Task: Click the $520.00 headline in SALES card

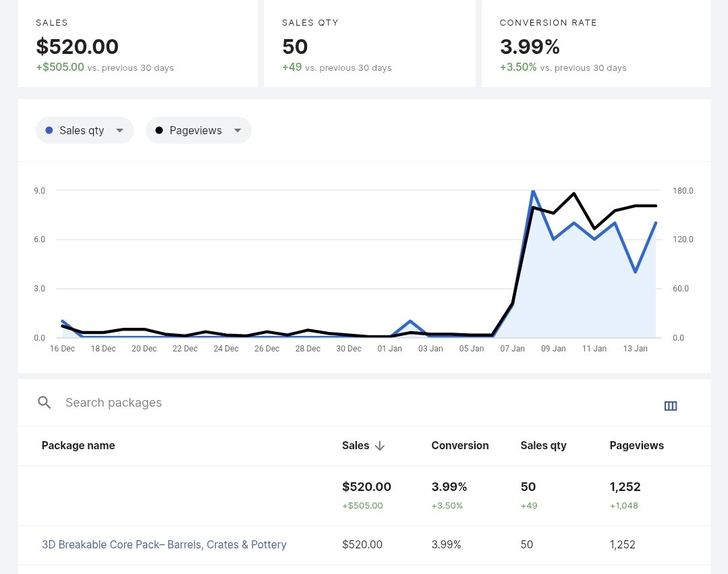Action: 77,47
